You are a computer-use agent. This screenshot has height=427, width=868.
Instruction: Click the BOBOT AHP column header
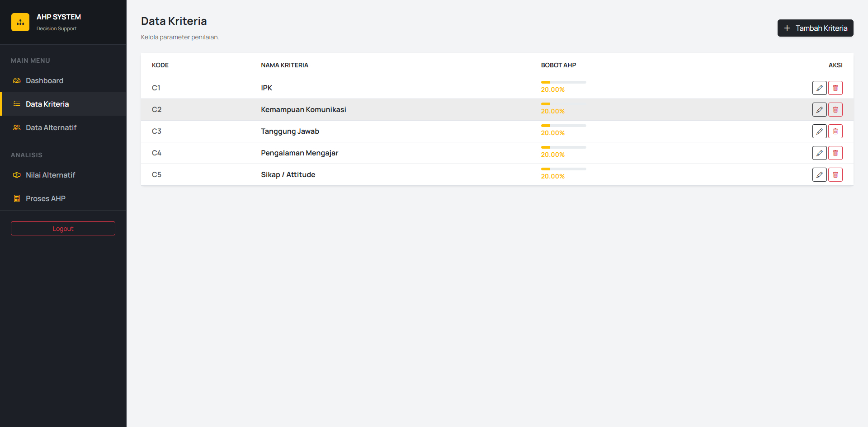pyautogui.click(x=558, y=65)
